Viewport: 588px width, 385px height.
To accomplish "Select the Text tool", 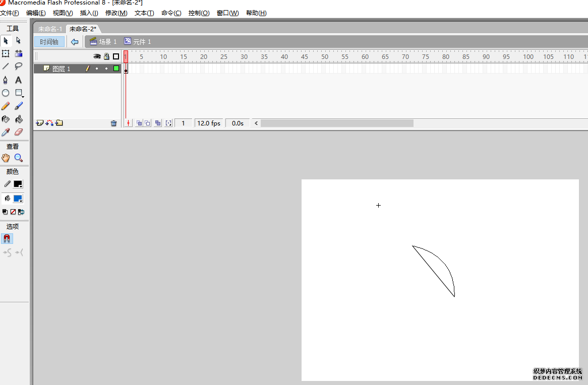I will click(x=19, y=80).
